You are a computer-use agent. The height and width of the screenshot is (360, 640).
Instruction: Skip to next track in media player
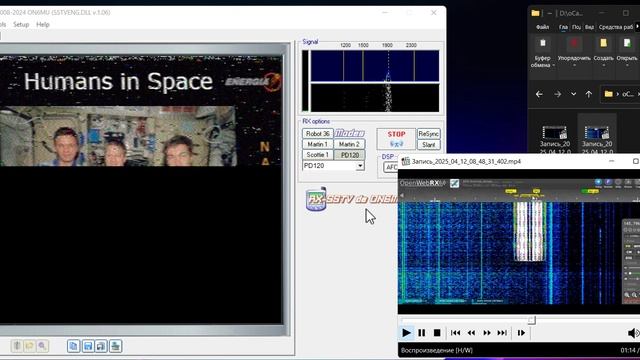click(x=502, y=333)
